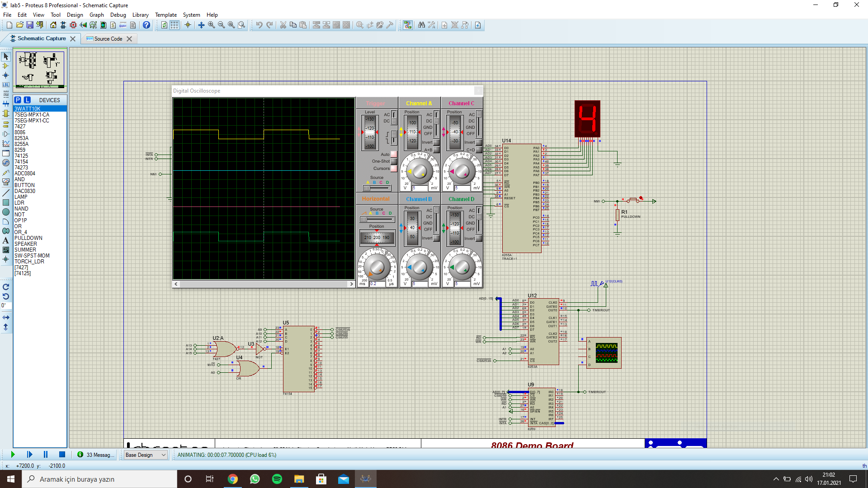Click the 33 Messages status button
The height and width of the screenshot is (488, 868).
(96, 455)
